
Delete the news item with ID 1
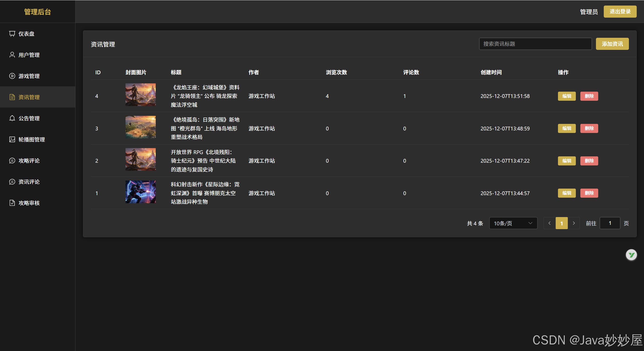pos(589,193)
